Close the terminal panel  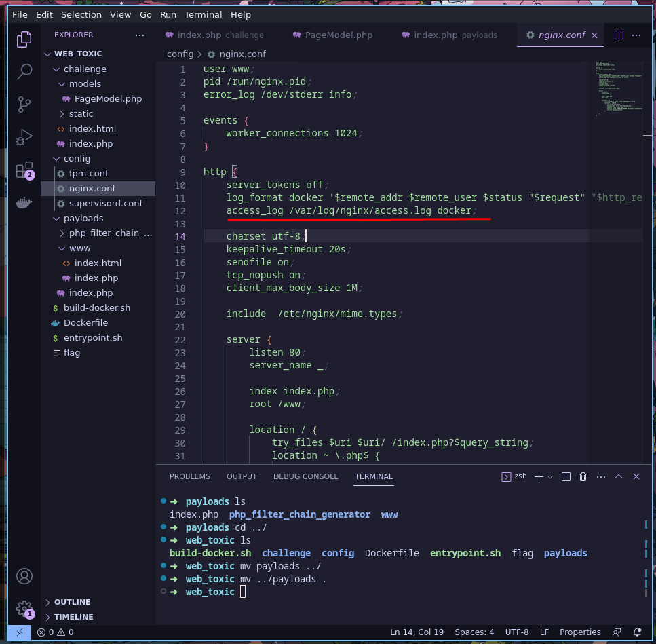tap(636, 477)
